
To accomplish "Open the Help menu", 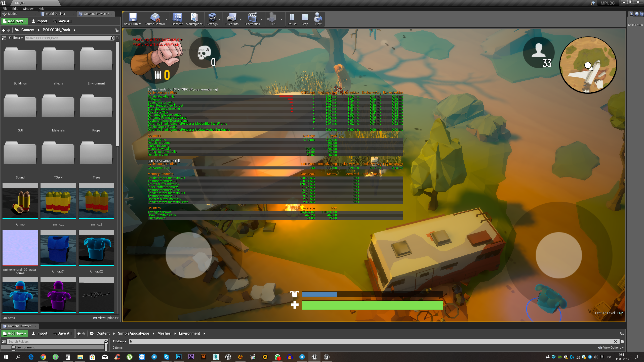I will pyautogui.click(x=41, y=9).
